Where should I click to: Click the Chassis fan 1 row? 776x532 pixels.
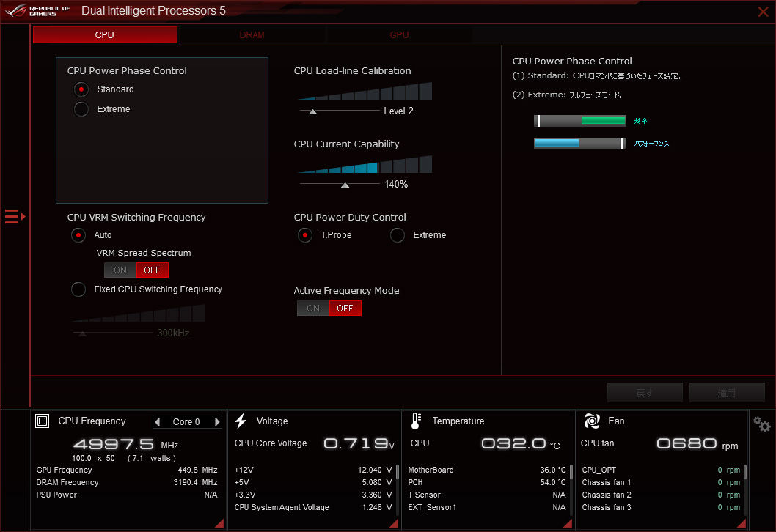pyautogui.click(x=661, y=483)
